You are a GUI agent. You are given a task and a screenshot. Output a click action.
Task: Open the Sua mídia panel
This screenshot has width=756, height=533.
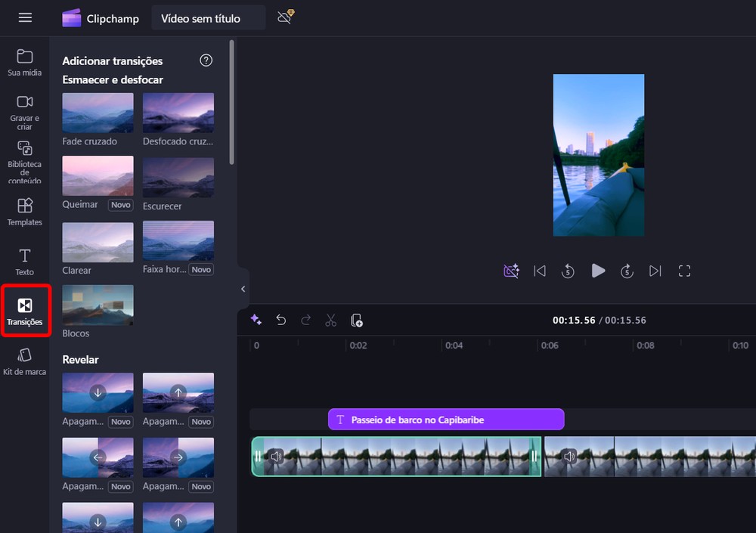click(x=25, y=62)
